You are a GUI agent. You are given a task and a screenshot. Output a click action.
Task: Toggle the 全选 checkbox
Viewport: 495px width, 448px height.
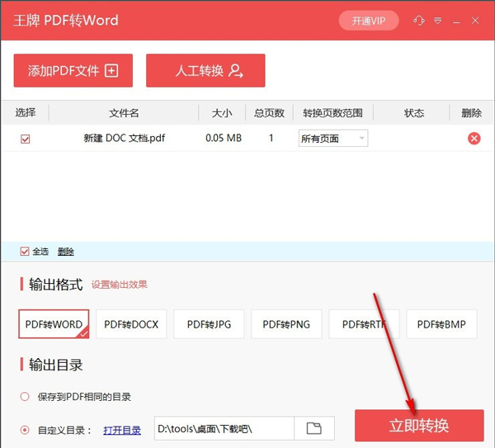tap(25, 252)
